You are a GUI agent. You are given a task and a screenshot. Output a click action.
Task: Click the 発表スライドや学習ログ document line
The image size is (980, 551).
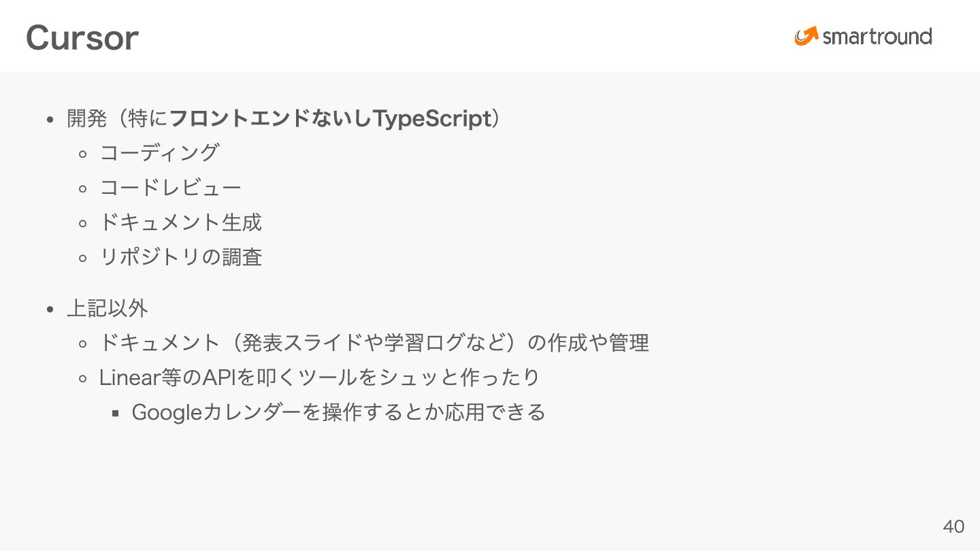[374, 343]
